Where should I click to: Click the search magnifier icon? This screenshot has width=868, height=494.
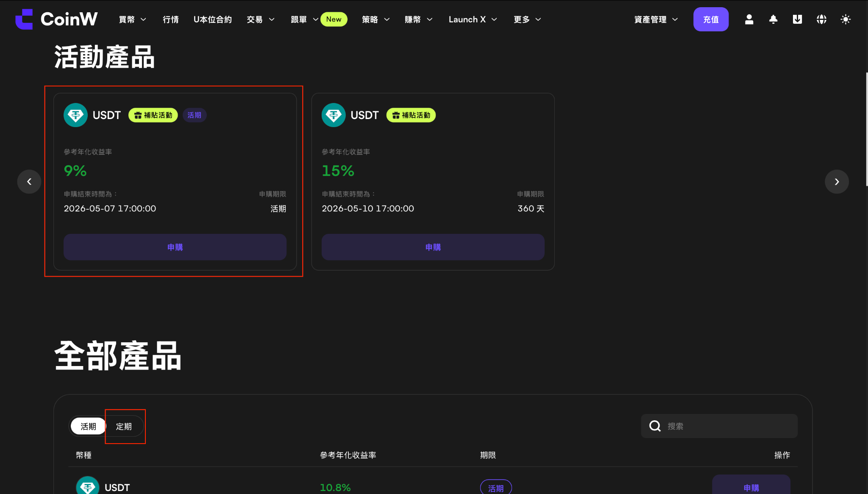tap(655, 426)
